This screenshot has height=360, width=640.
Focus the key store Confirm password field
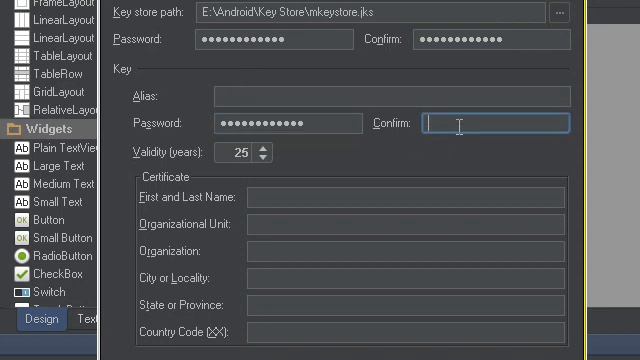pos(492,39)
